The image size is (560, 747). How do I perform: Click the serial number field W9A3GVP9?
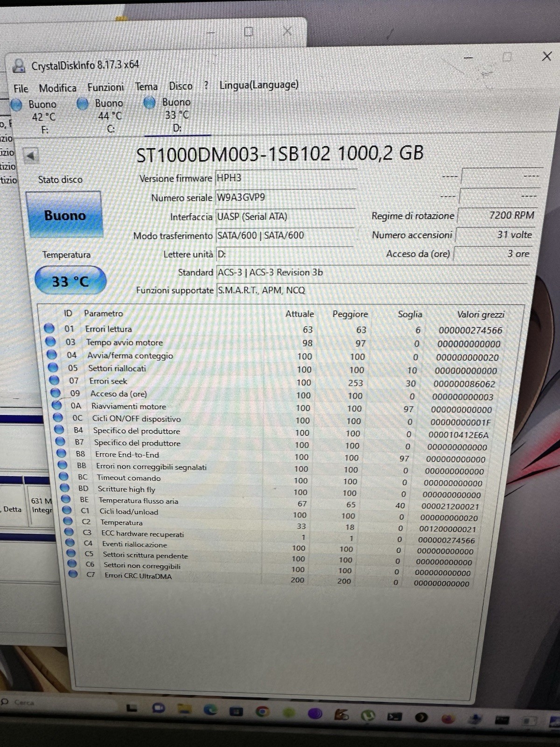pyautogui.click(x=286, y=197)
